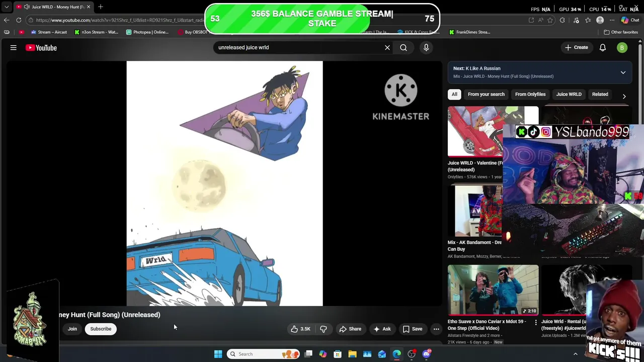Subscribe to the channel

(x=101, y=329)
